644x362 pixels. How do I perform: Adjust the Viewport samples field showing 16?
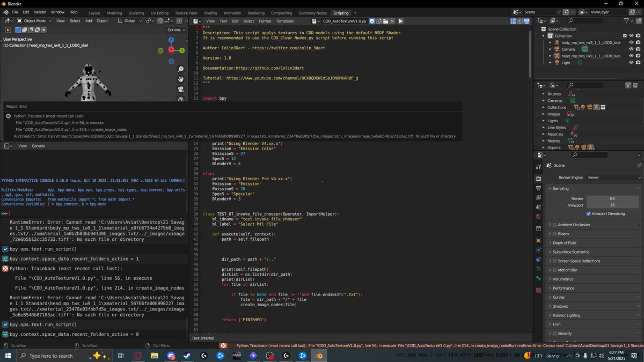pos(612,205)
